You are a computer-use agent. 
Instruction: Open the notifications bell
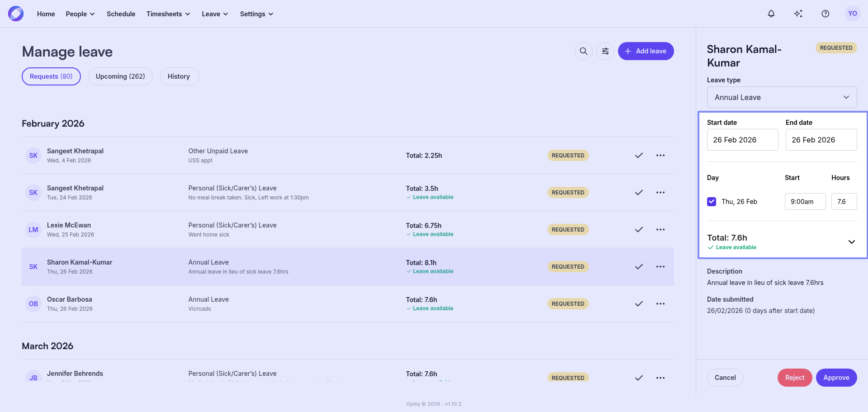click(771, 14)
